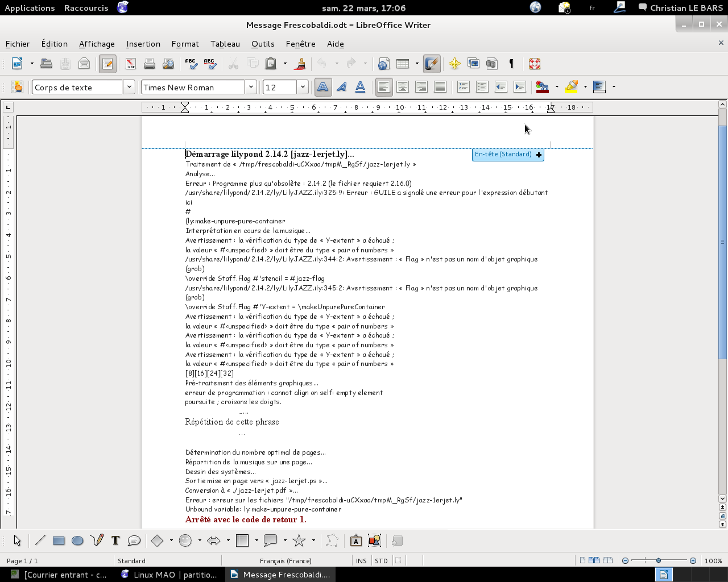
Task: Open Page Preview from the toolbar
Action: [168, 64]
